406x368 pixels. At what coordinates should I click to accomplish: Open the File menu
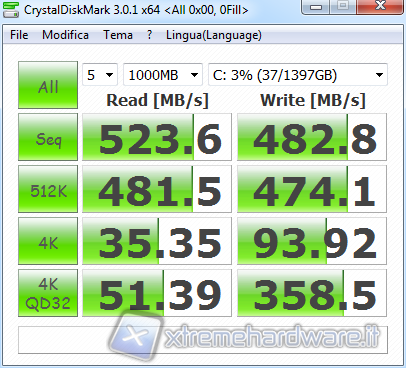pos(19,35)
